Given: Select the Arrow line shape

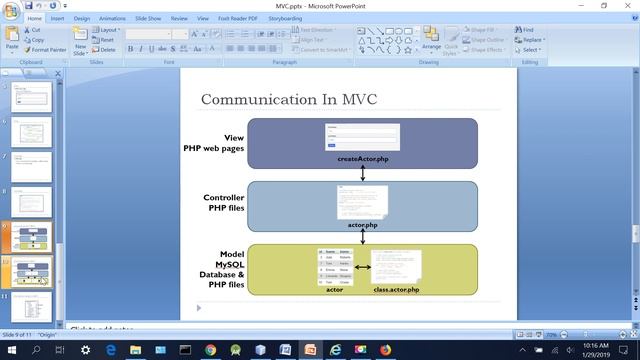Looking at the screenshot, I should point(380,31).
